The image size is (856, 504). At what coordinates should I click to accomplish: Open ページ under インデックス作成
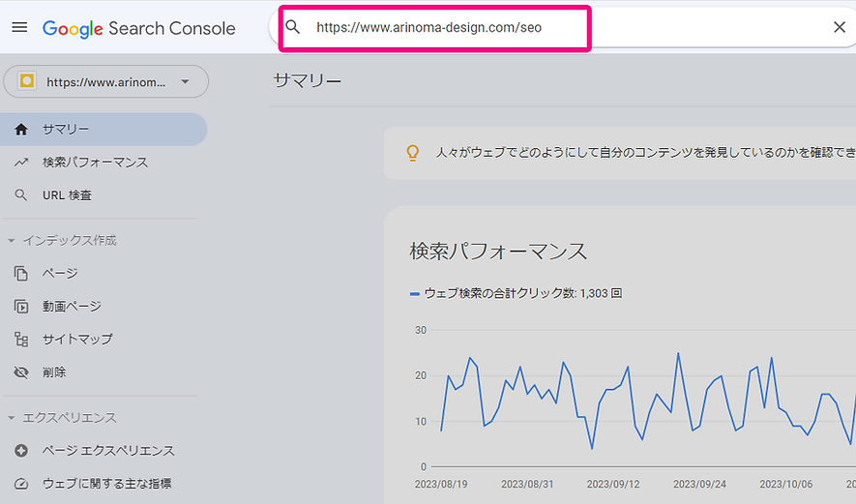[x=103, y=273]
